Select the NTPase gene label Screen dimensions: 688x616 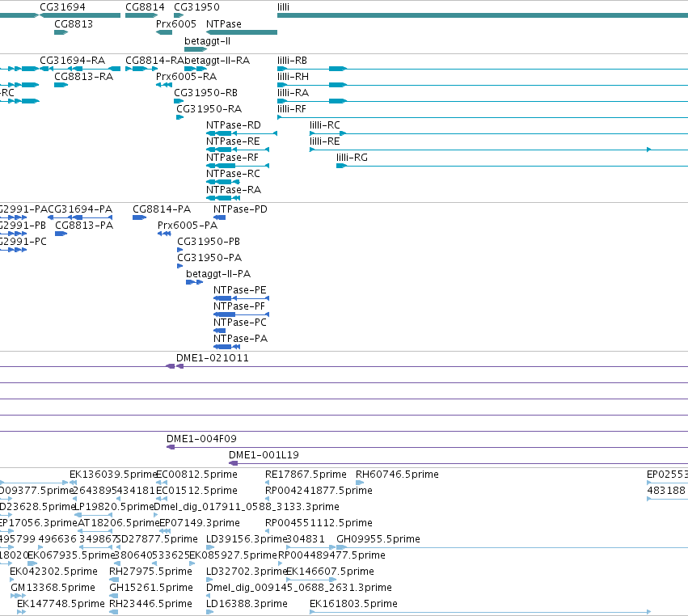pos(224,23)
